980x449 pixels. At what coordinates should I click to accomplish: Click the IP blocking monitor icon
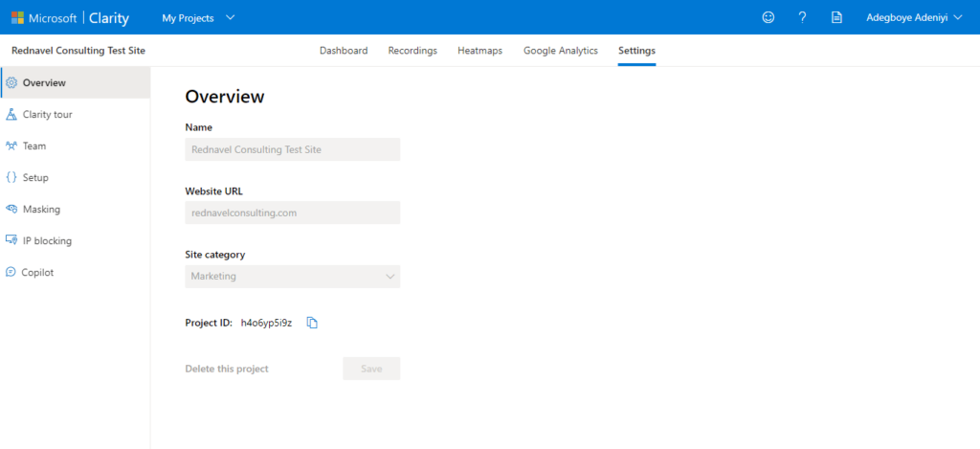pyautogui.click(x=11, y=240)
